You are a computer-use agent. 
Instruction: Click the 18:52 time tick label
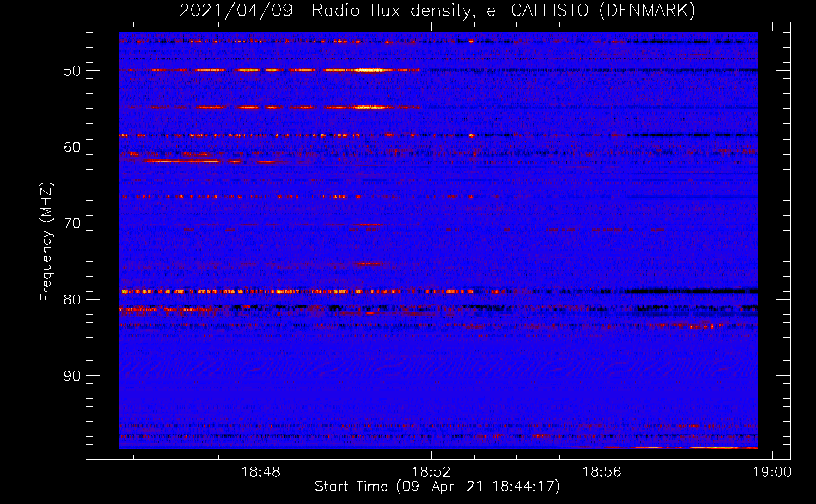[x=431, y=472]
